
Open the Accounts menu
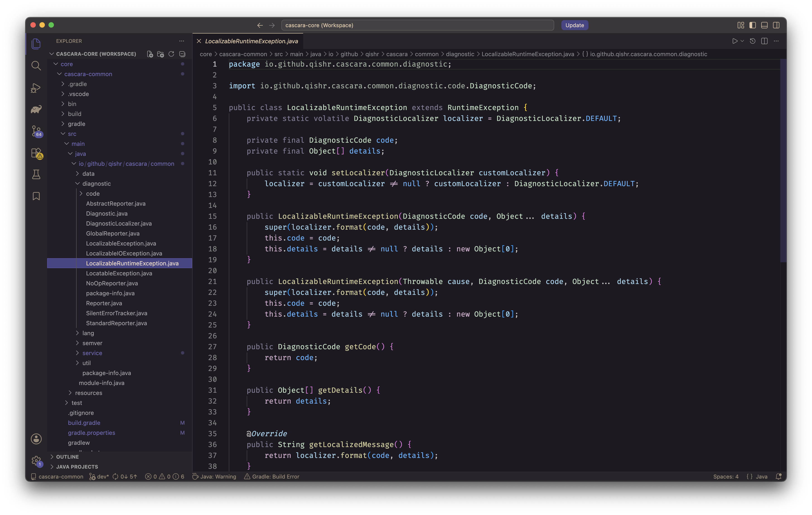[36, 439]
